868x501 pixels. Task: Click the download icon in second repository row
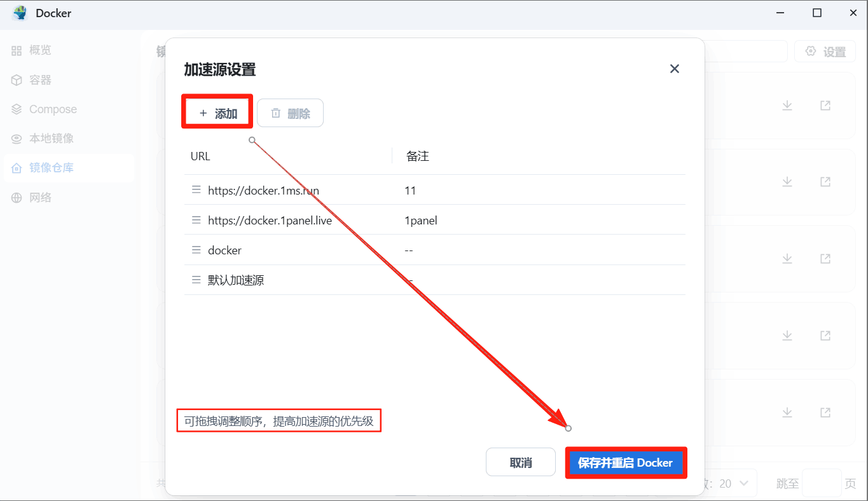[787, 182]
